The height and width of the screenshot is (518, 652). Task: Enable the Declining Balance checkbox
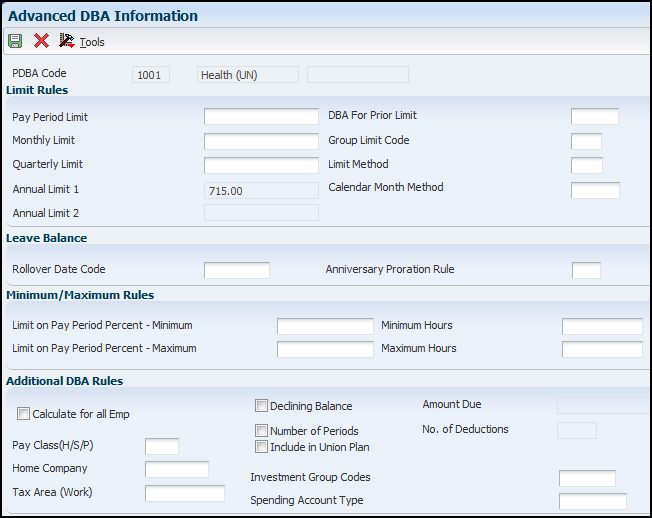pos(261,405)
